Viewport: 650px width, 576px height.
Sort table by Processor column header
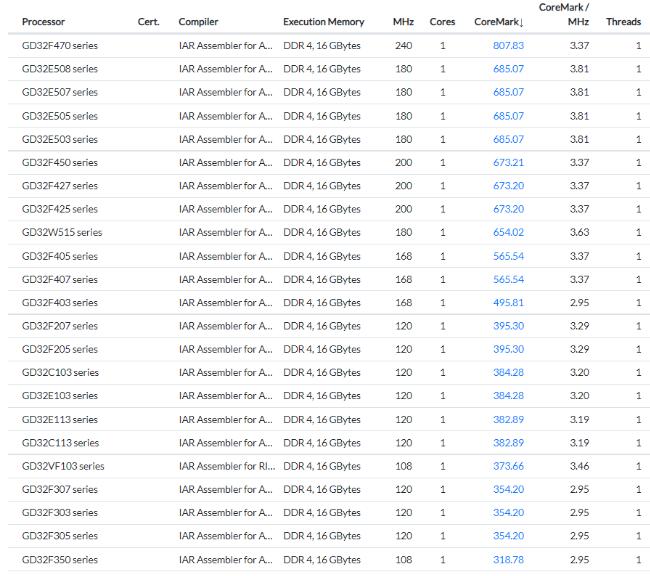(43, 22)
